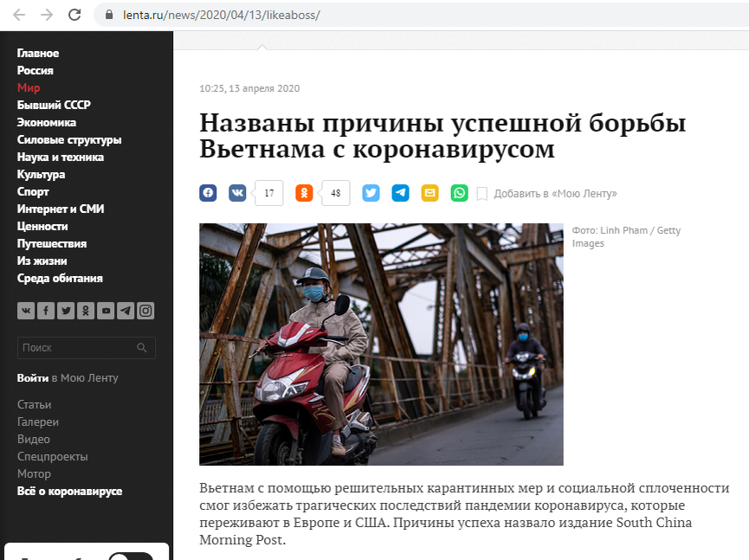This screenshot has width=749, height=560.
Task: Open the Ценности section
Action: point(42,226)
